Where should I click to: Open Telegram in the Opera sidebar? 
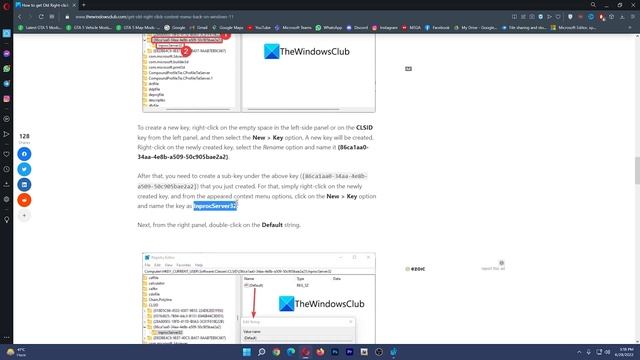click(x=7, y=84)
